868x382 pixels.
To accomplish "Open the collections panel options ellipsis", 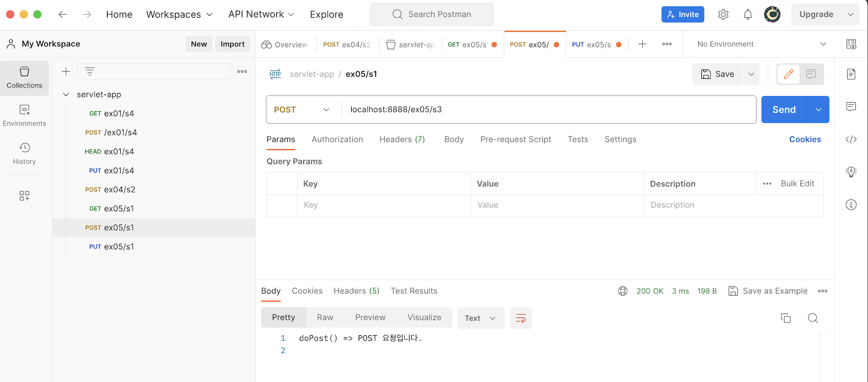I will point(242,72).
